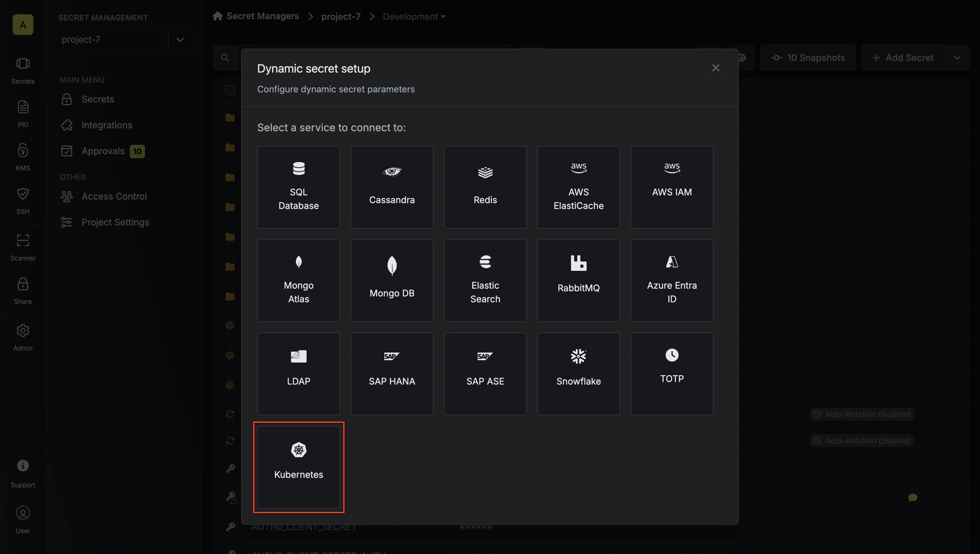Click the search magnifier in the secrets bar
The image size is (980, 554).
click(x=225, y=58)
